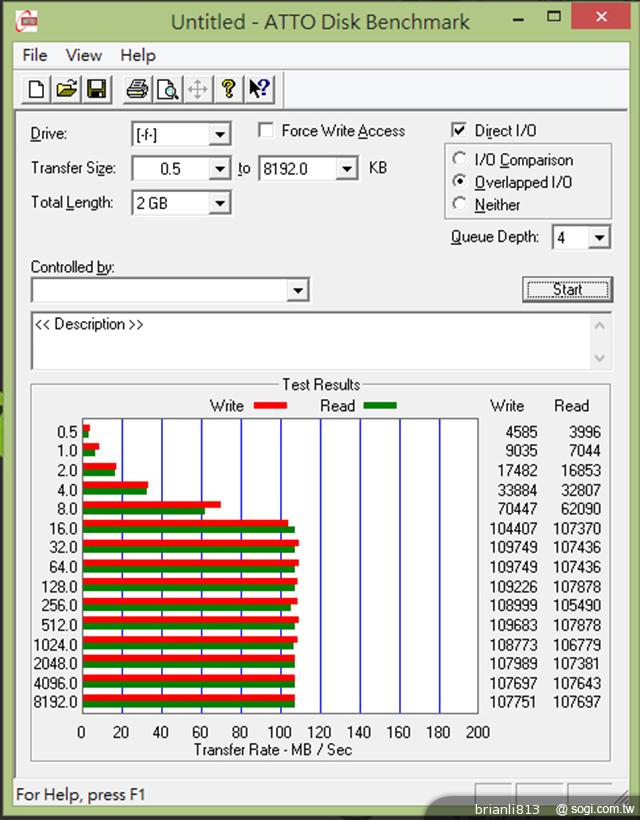Click the New document toolbar icon
The image size is (640, 820).
37,90
